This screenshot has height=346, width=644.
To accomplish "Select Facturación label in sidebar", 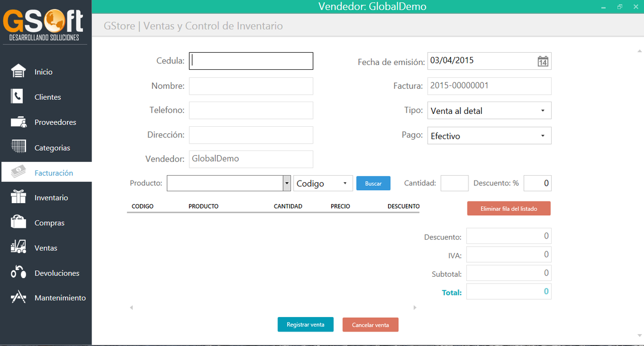I will pos(54,173).
